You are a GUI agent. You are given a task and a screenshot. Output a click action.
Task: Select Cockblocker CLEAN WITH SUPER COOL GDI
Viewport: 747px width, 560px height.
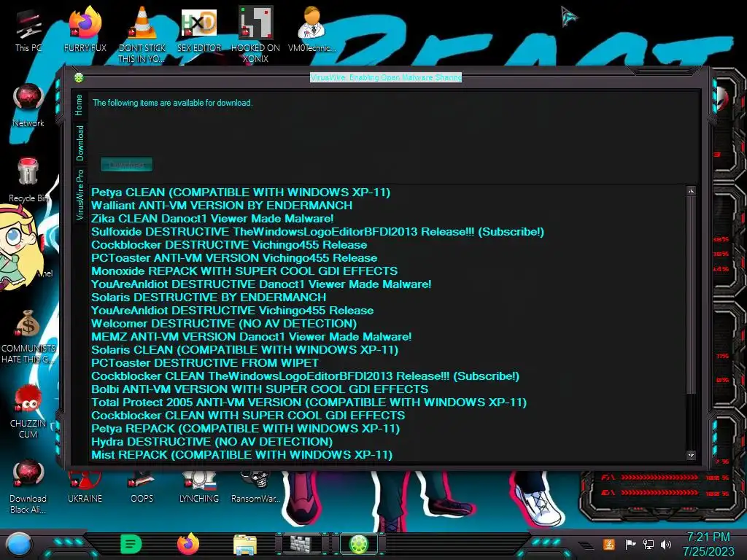pyautogui.click(x=248, y=415)
